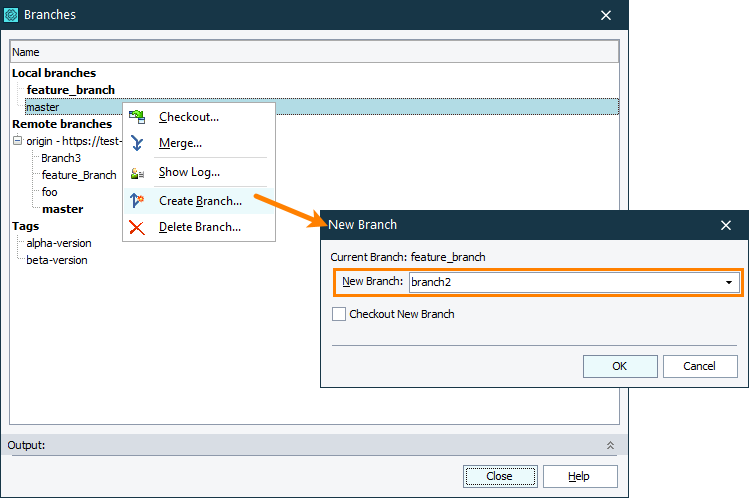749x498 pixels.
Task: Click the Close button in Branches dialog
Action: point(499,476)
